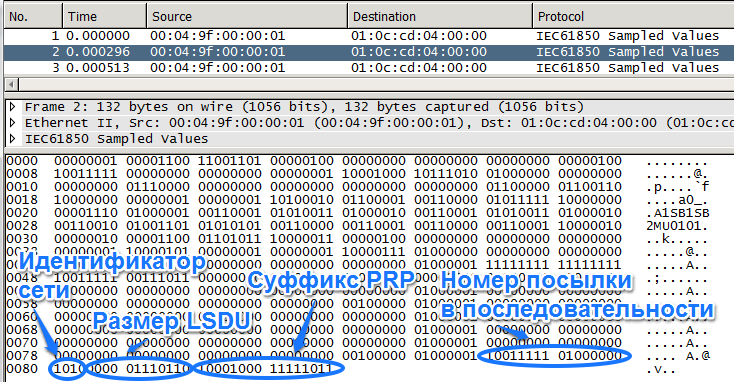This screenshot has width=734, height=382.
Task: Click ASCII text ....a0_. on row 0018
Action: pos(678,200)
